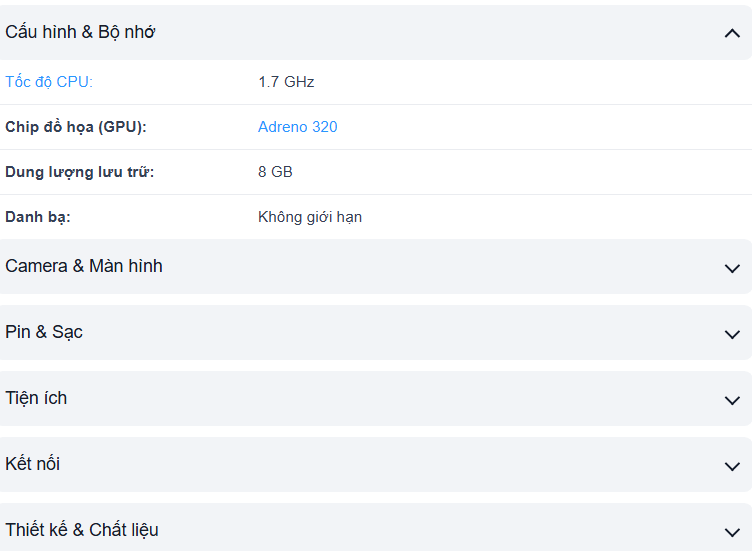
Task: Expand the Pin & Sạc section
Action: [x=44, y=332]
